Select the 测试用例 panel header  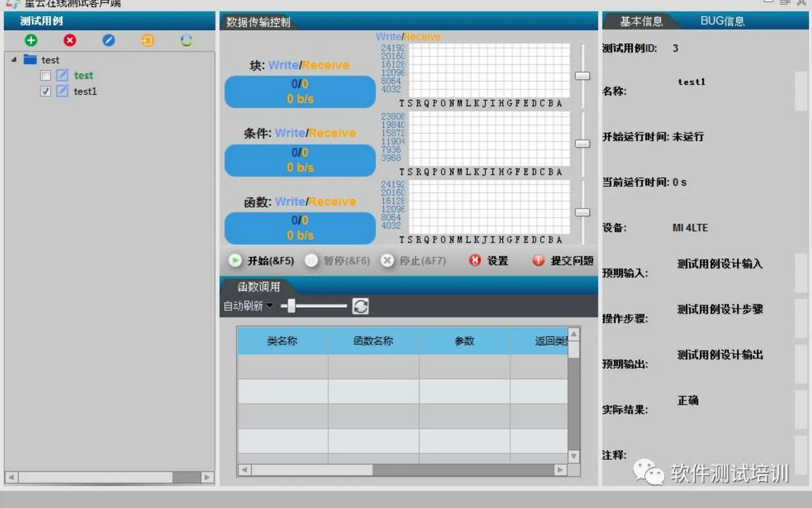click(109, 21)
